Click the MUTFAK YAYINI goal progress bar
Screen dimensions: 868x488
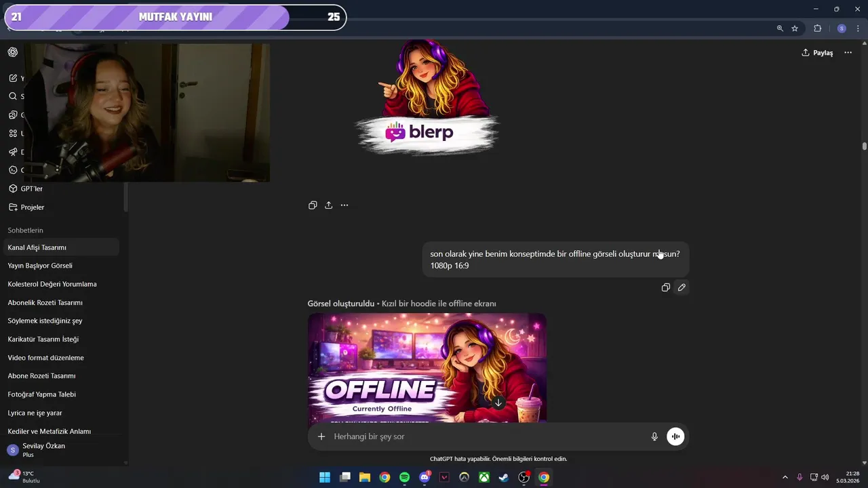(x=176, y=17)
